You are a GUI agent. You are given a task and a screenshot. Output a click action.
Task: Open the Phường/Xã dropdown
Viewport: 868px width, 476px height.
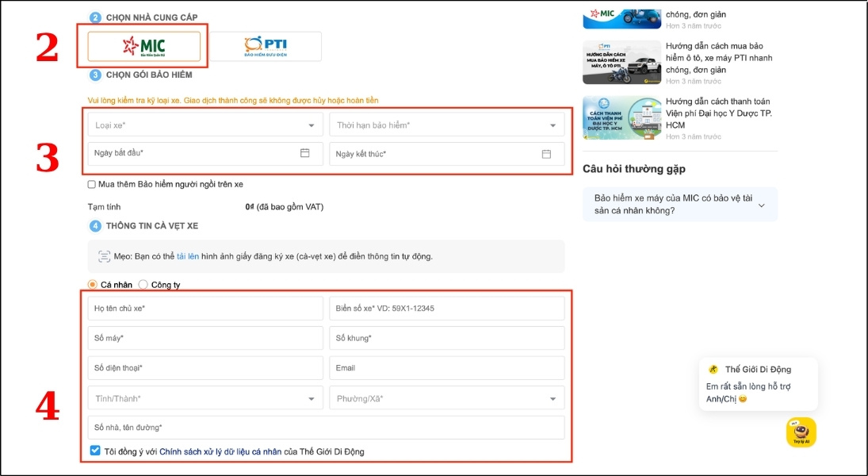(x=447, y=398)
